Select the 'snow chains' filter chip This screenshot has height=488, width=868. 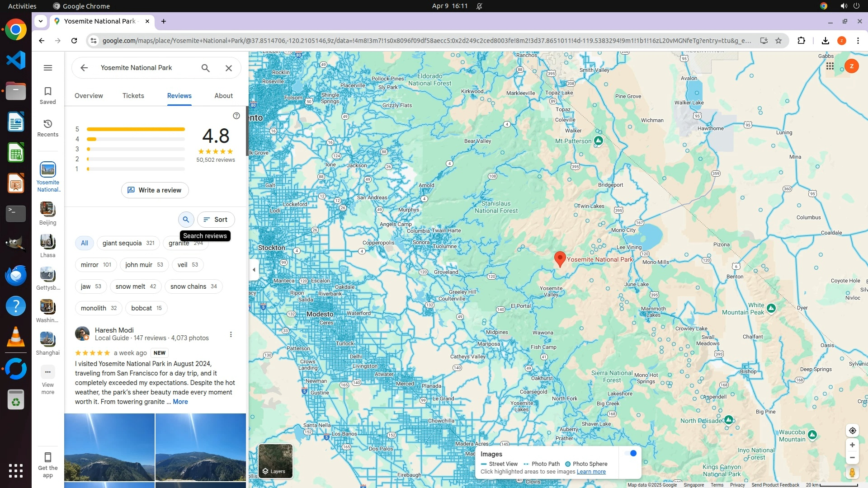(x=193, y=286)
